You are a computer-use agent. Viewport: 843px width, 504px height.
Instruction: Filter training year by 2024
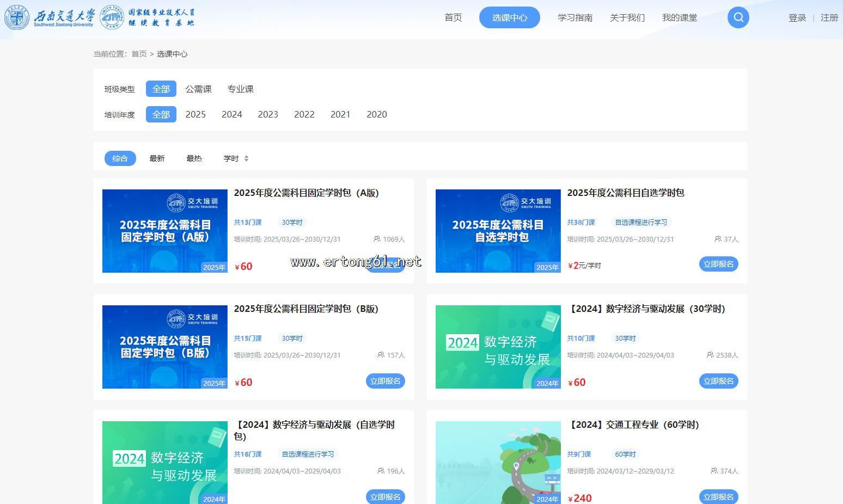coord(231,114)
